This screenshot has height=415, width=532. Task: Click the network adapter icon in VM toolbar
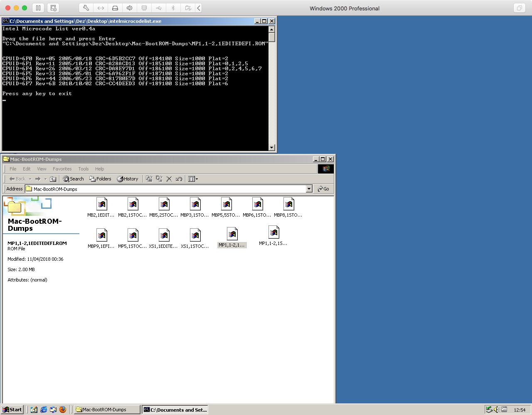pyautogui.click(x=101, y=8)
